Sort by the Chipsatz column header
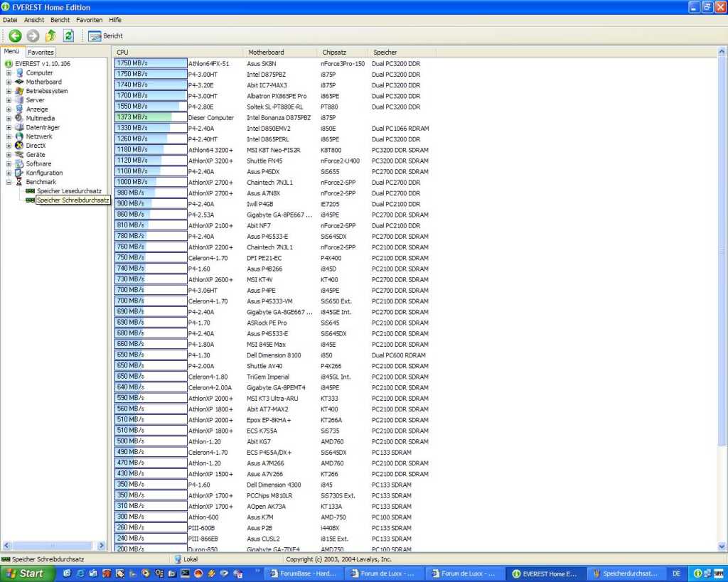 point(343,53)
